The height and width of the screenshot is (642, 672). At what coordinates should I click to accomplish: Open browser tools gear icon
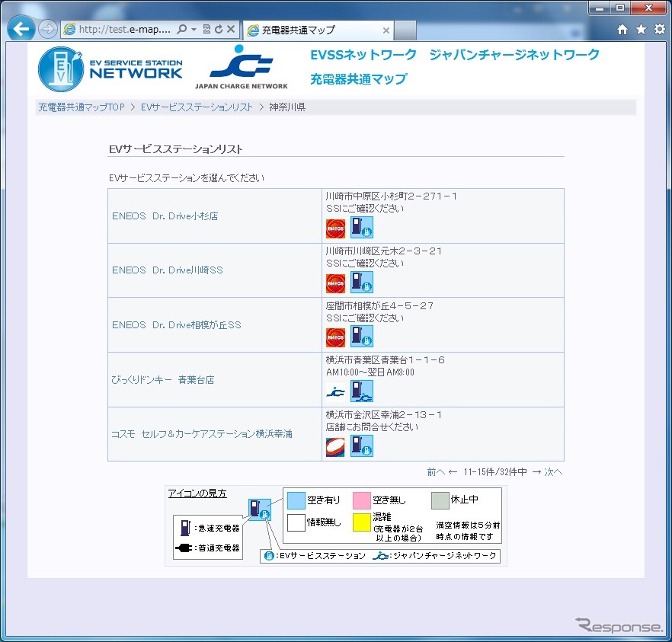(659, 30)
